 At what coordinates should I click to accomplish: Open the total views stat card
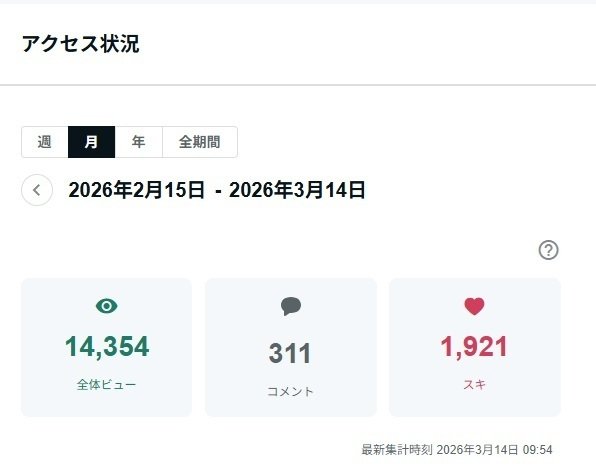106,347
